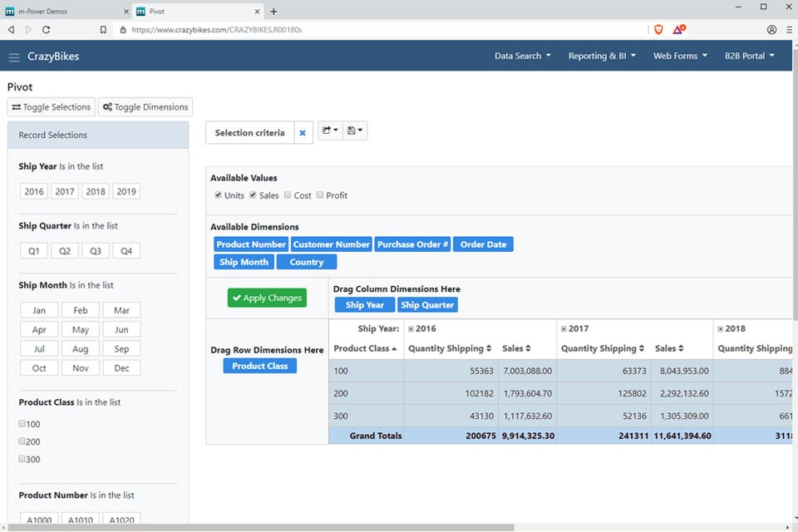This screenshot has height=532, width=798.
Task: Select Ship Year column dimension
Action: [x=365, y=305]
